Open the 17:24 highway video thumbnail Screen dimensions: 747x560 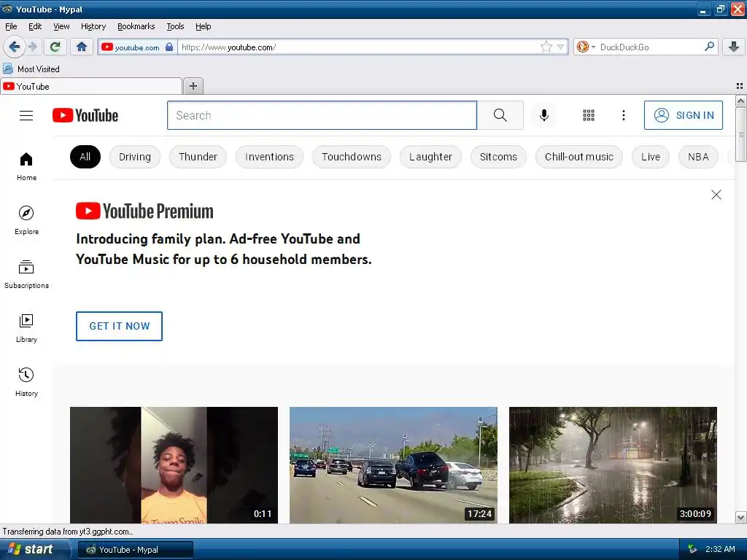click(x=393, y=464)
